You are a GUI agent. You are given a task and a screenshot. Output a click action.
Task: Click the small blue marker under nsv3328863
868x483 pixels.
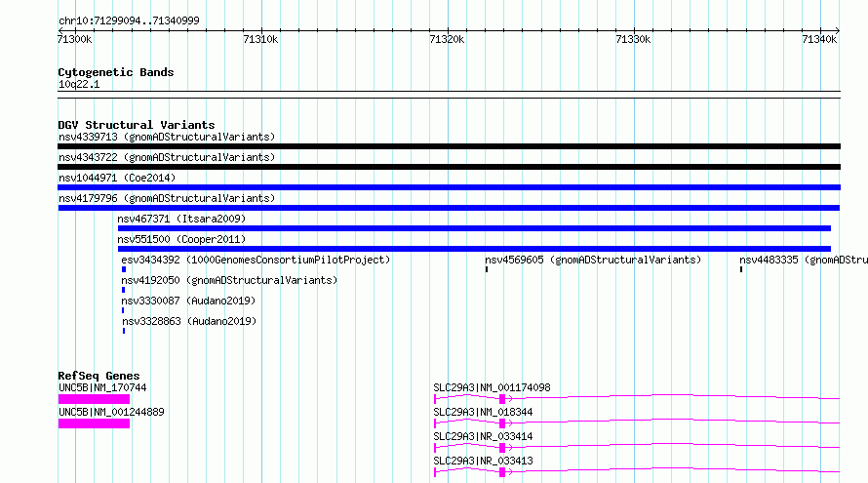(x=124, y=331)
